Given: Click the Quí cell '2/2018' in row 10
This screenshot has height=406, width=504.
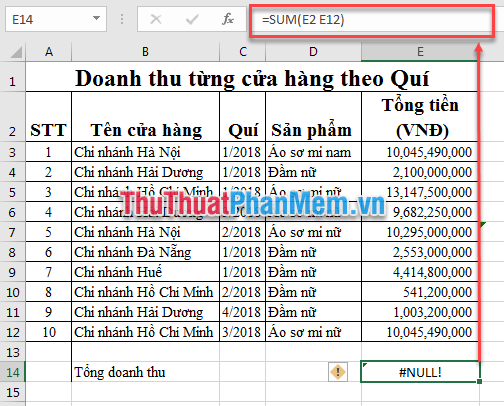Looking at the screenshot, I should coord(243,292).
